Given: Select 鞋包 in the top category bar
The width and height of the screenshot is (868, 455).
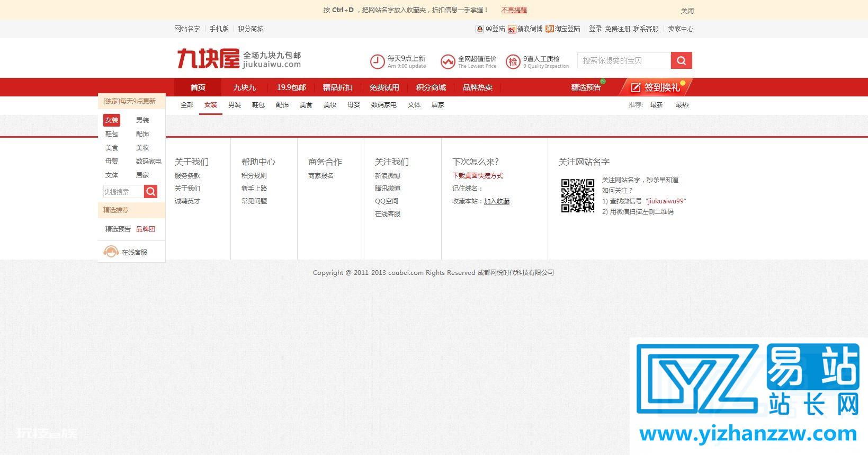Looking at the screenshot, I should [x=258, y=105].
